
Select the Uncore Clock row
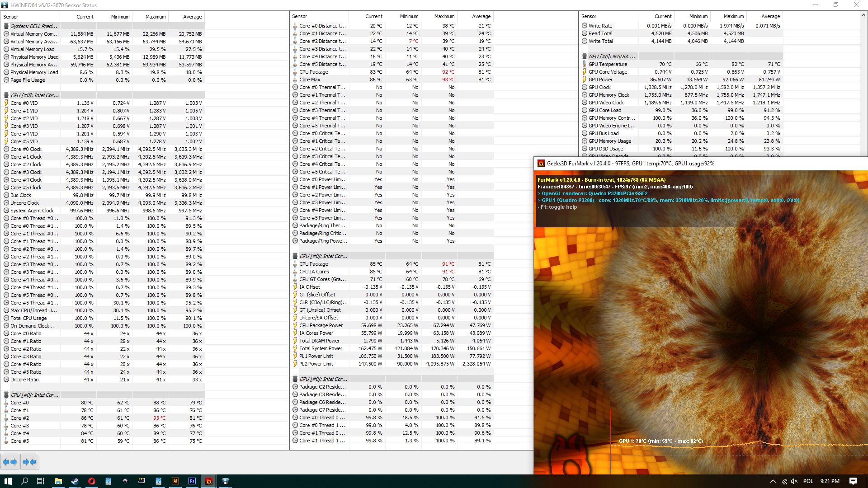pyautogui.click(x=103, y=203)
